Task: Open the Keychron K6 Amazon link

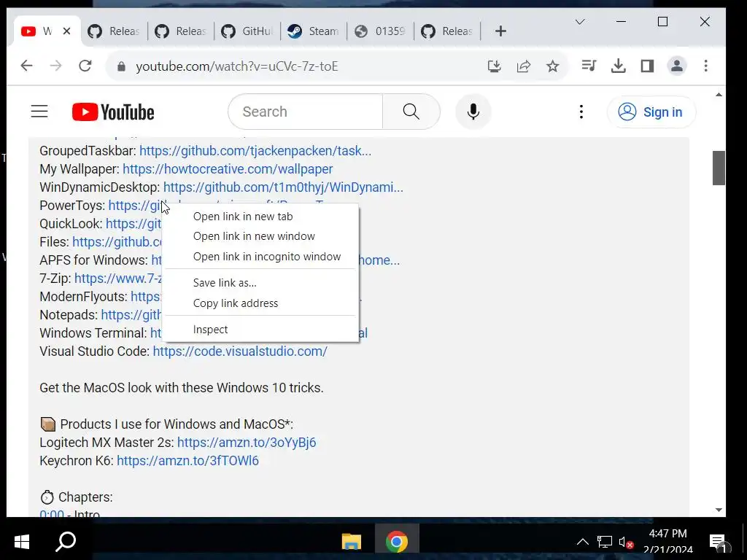Action: click(x=187, y=461)
